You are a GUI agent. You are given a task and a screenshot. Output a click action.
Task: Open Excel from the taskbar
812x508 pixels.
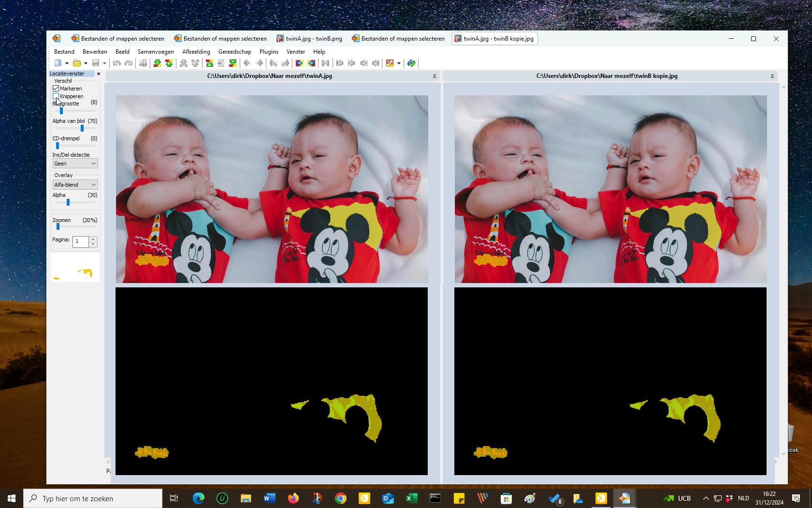412,498
